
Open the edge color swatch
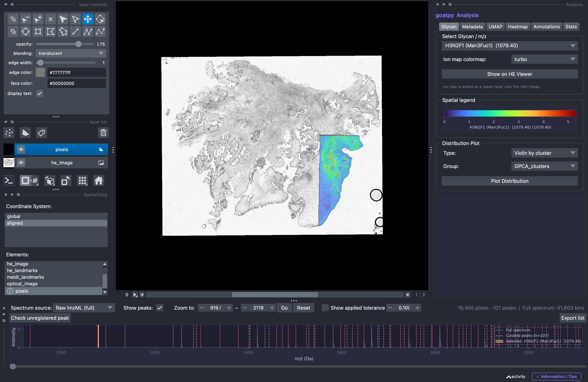pyautogui.click(x=40, y=72)
